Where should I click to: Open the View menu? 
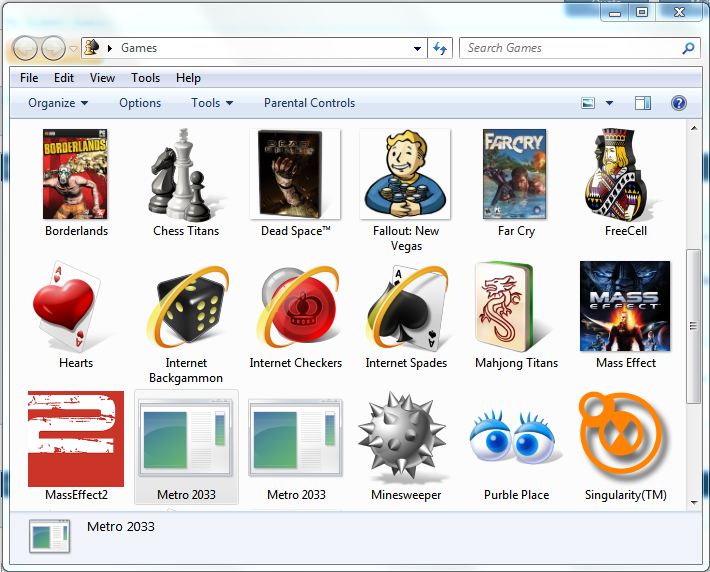click(x=102, y=78)
